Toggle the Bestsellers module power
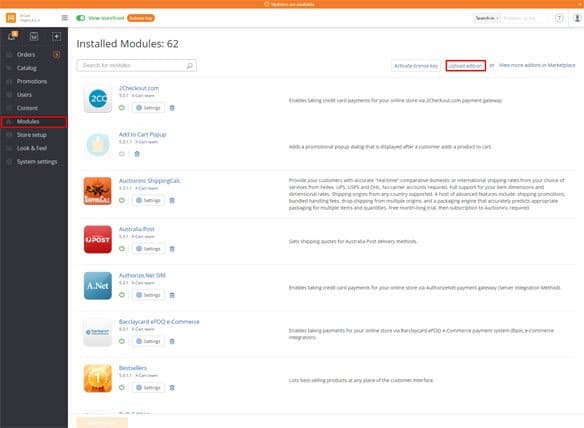 (121, 388)
